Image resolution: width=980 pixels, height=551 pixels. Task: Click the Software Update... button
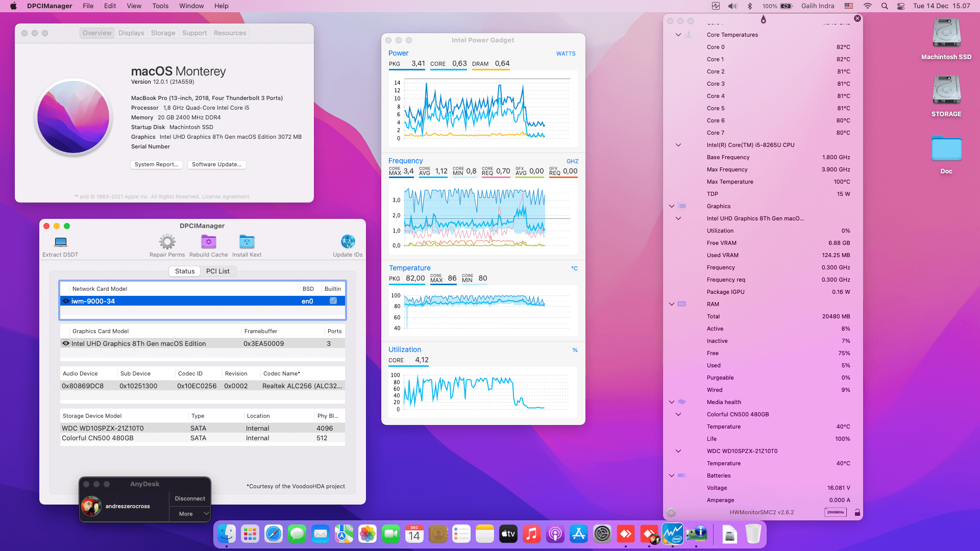pos(217,164)
